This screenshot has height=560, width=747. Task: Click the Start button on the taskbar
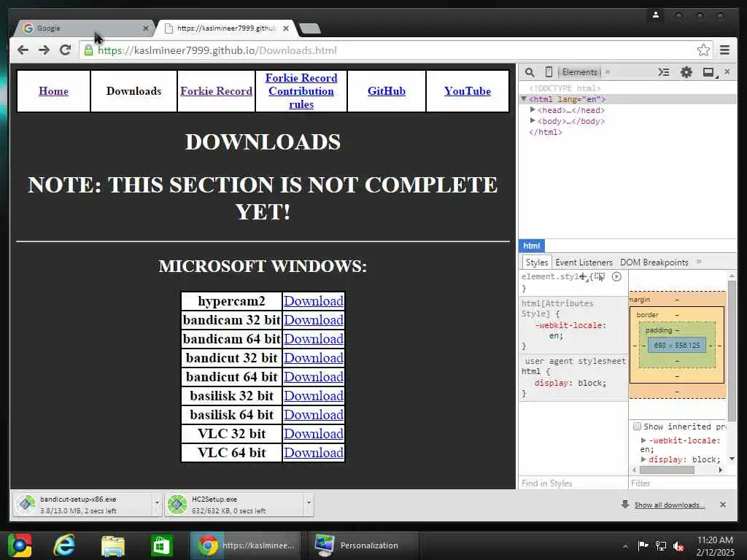click(20, 545)
